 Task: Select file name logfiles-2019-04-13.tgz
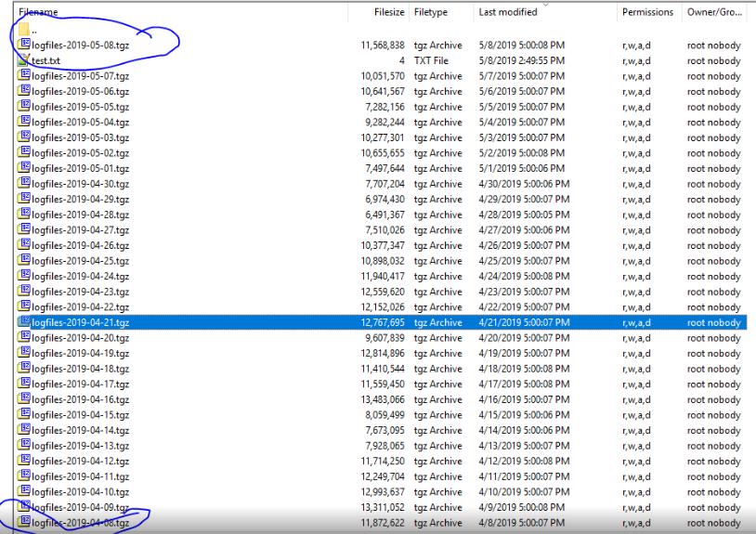point(81,446)
